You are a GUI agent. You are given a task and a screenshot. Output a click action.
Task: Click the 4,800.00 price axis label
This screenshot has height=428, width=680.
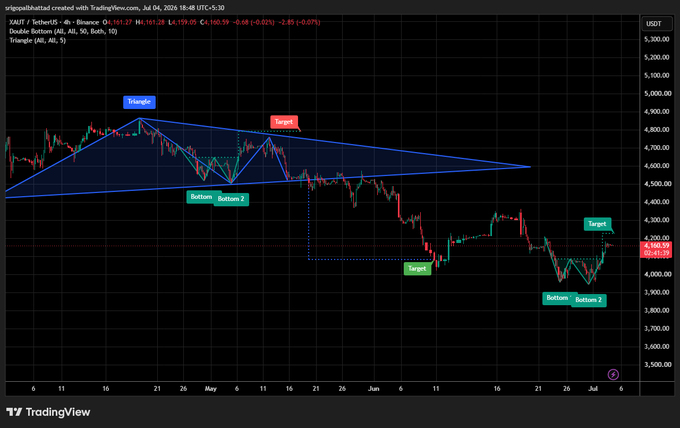point(656,130)
